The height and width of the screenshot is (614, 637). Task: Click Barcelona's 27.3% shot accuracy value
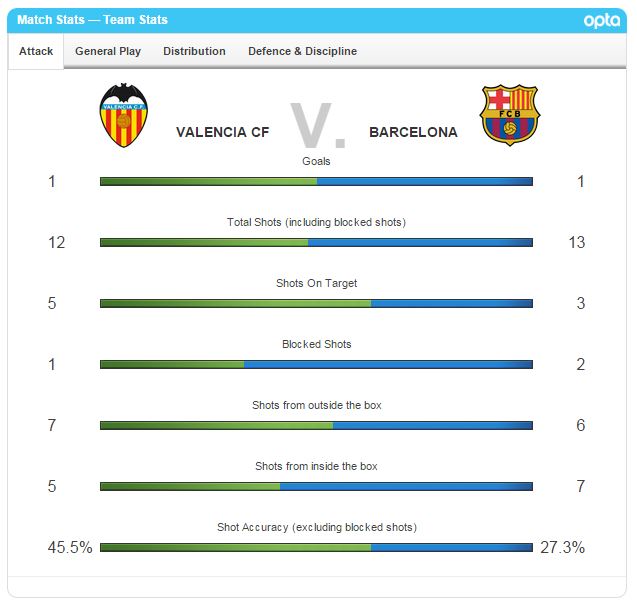click(562, 548)
